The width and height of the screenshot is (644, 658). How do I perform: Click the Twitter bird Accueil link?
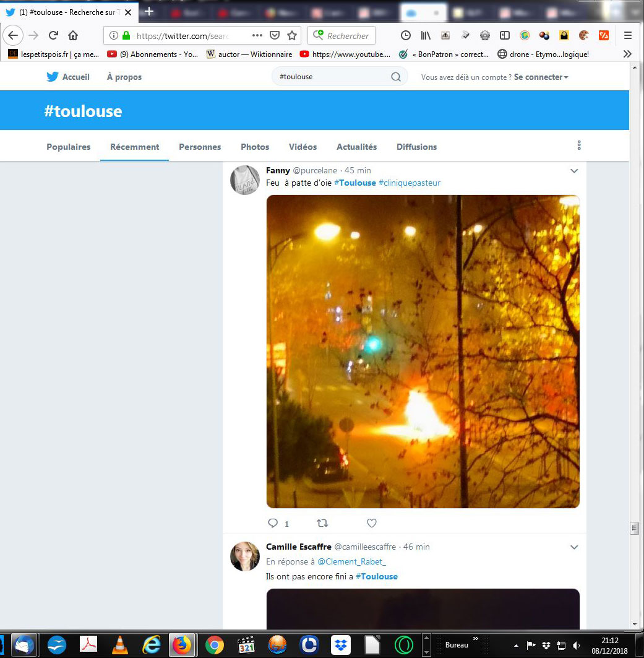(68, 77)
